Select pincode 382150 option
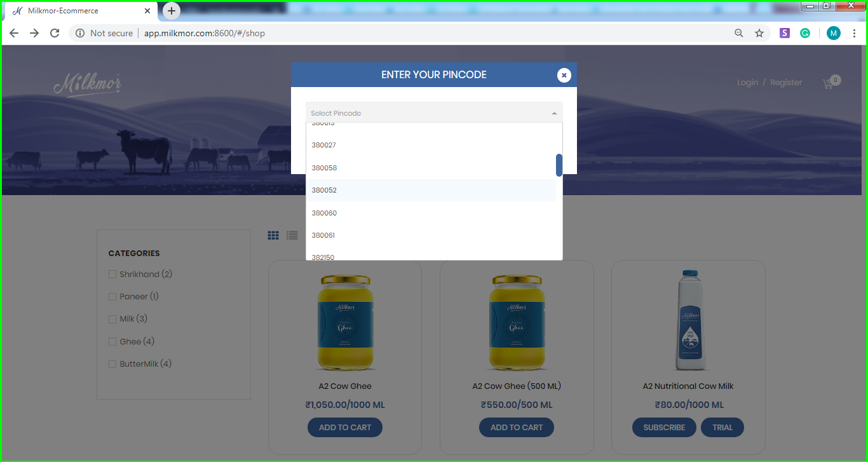 point(431,255)
